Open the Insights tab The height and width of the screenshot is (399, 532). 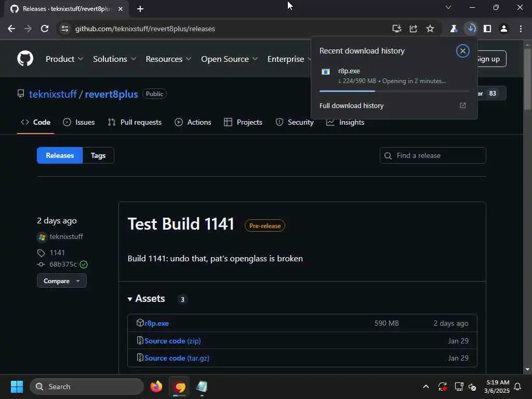[x=345, y=122]
